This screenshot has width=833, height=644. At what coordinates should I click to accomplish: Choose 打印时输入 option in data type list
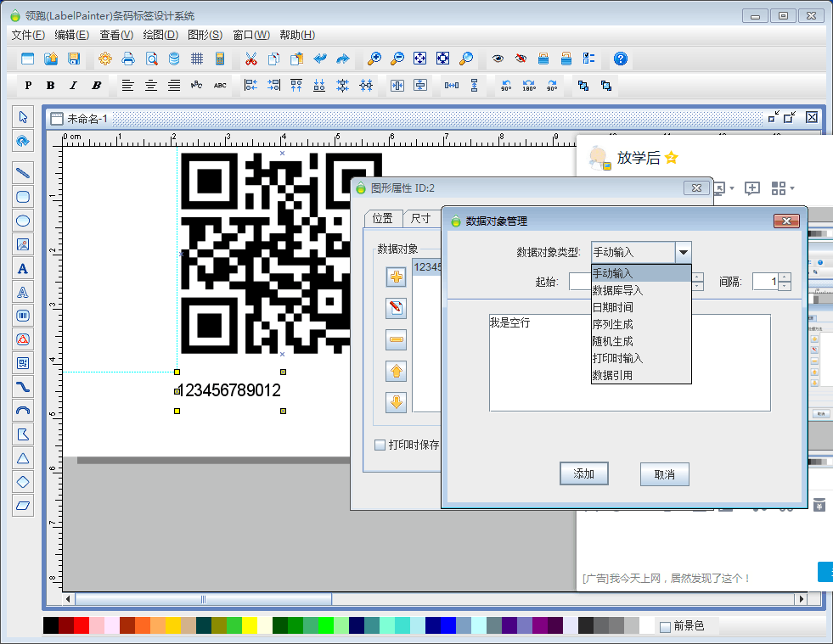click(641, 358)
